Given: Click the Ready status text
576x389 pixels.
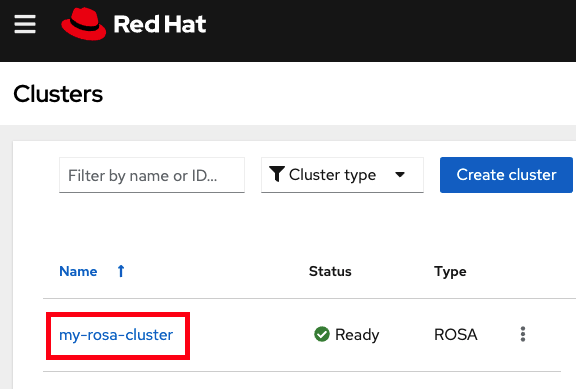Looking at the screenshot, I should tap(357, 335).
